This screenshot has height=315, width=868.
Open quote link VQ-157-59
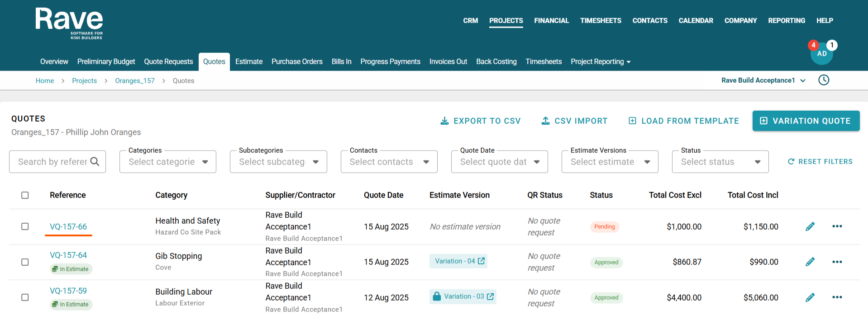point(68,291)
